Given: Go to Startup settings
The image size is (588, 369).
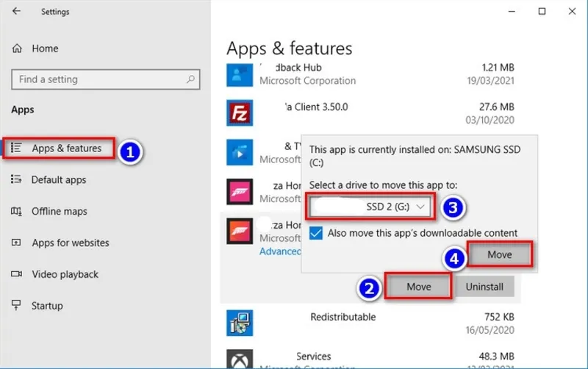Looking at the screenshot, I should (47, 306).
